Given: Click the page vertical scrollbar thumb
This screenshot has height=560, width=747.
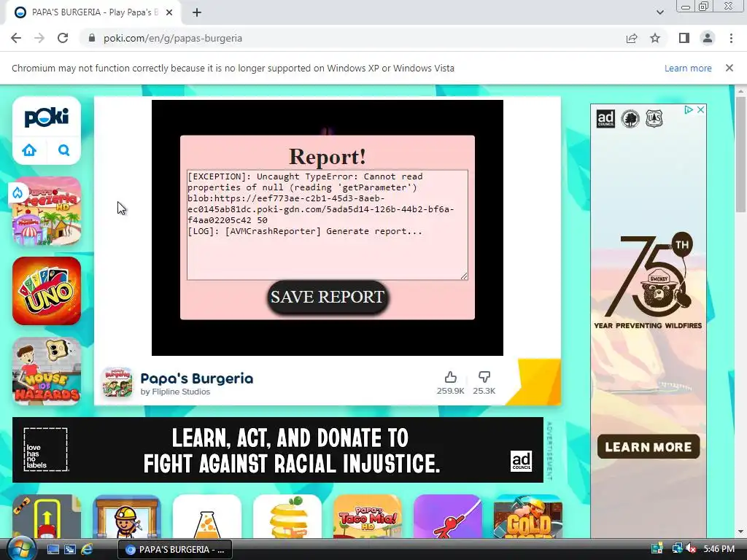Looking at the screenshot, I should click(740, 154).
